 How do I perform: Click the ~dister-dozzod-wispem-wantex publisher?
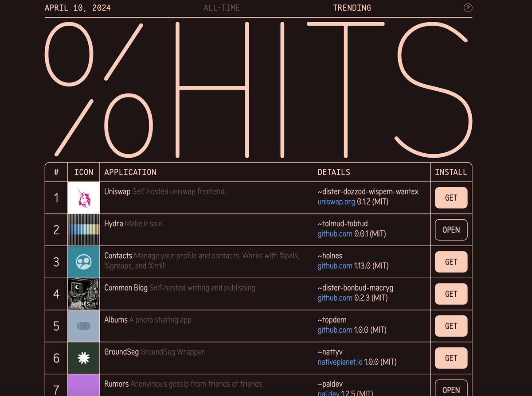[368, 192]
